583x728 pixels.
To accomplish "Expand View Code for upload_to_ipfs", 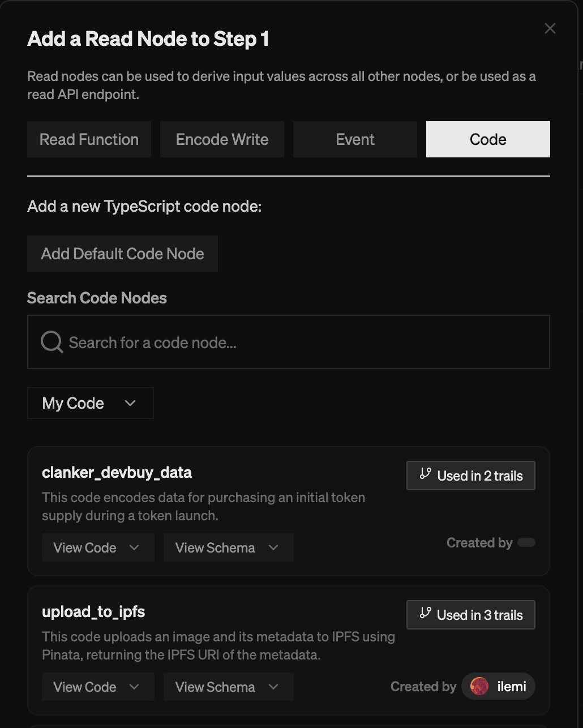I will click(97, 687).
